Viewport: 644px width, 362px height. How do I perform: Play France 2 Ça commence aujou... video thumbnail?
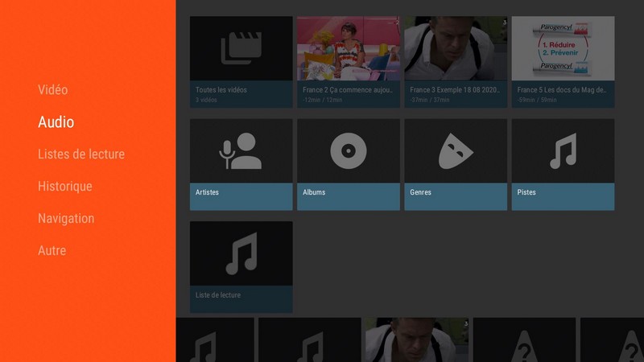[x=348, y=48]
